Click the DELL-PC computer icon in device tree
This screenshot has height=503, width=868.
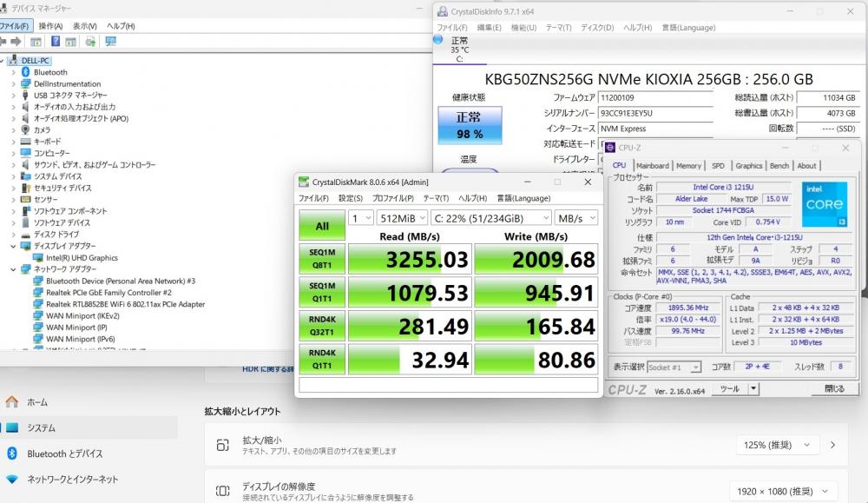(13, 61)
